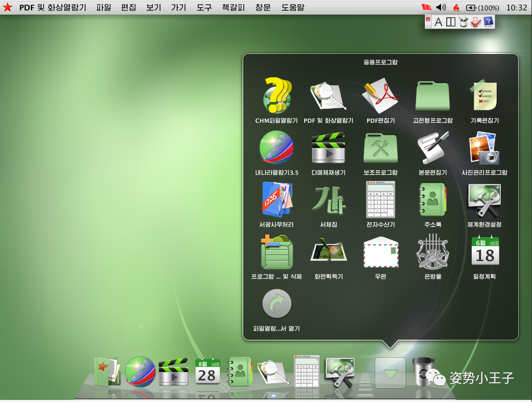Open 체계환경설정 system preferences in the grid
The image size is (532, 402).
pyautogui.click(x=485, y=200)
